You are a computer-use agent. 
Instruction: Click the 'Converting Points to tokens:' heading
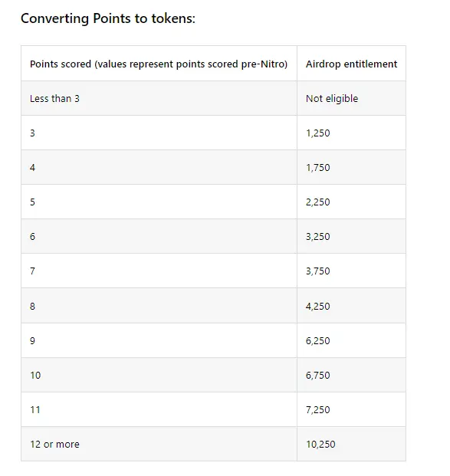[x=108, y=18]
